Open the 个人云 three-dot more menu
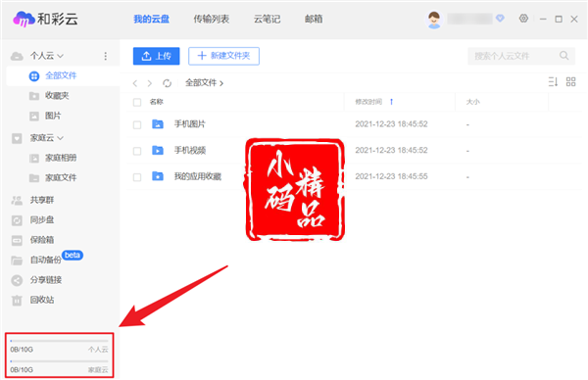588x380 pixels. [106, 56]
